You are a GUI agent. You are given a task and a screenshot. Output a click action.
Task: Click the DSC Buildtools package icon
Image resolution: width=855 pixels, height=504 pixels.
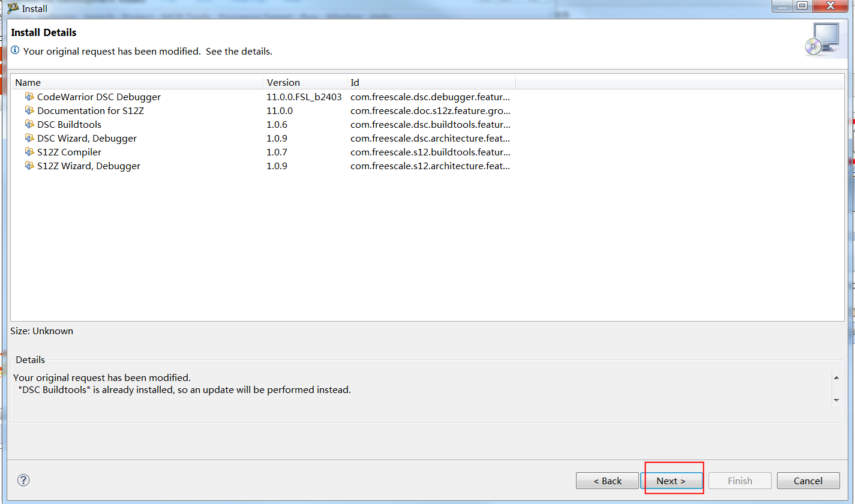(x=30, y=124)
